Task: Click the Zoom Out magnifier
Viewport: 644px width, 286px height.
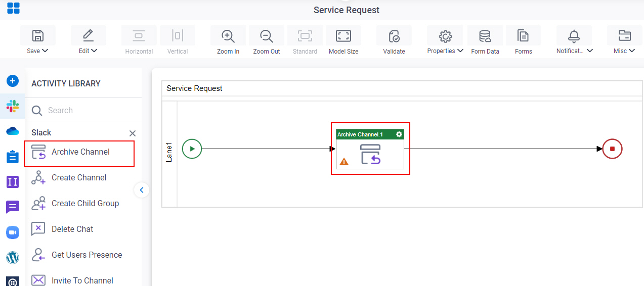Action: click(267, 36)
